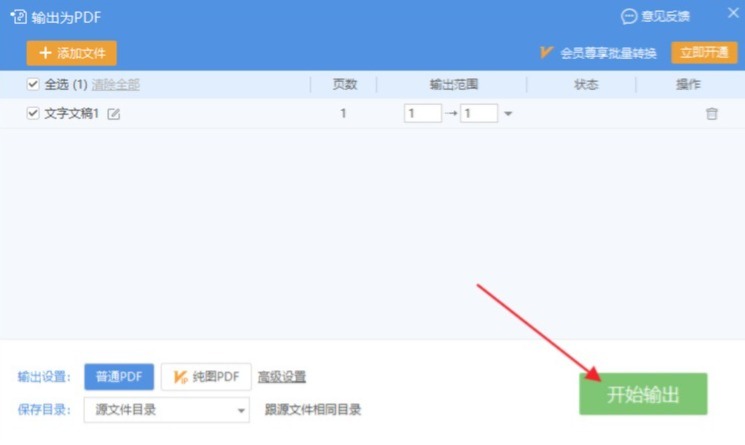Viewport: 745px width, 445px height.
Task: Click the green 开始输出 button
Action: (643, 394)
